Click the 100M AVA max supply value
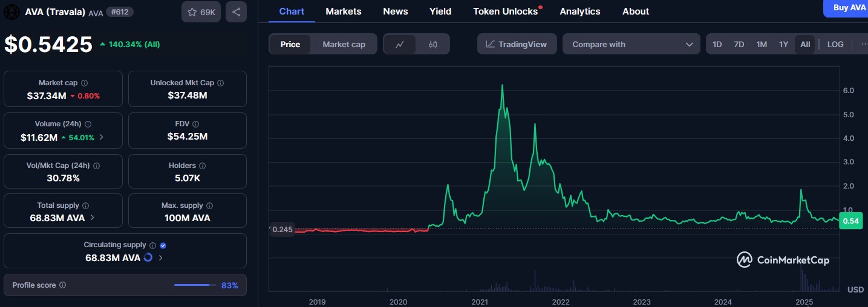The width and height of the screenshot is (868, 307). (188, 218)
